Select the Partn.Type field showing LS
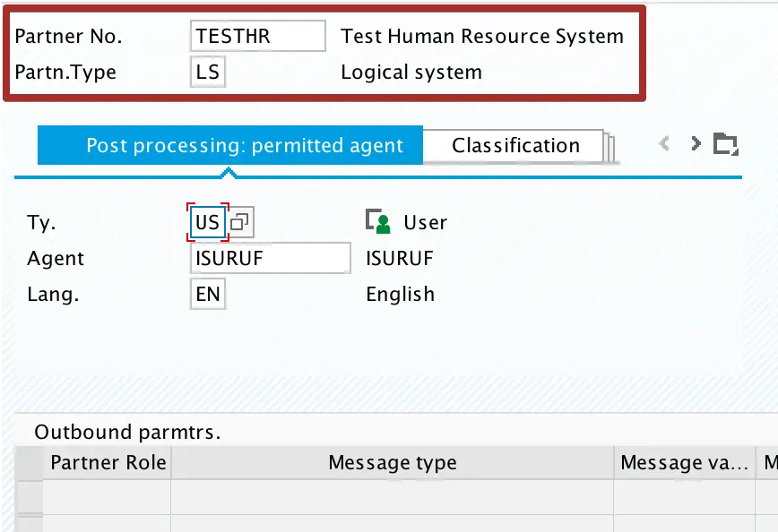The image size is (778, 532). pos(207,71)
